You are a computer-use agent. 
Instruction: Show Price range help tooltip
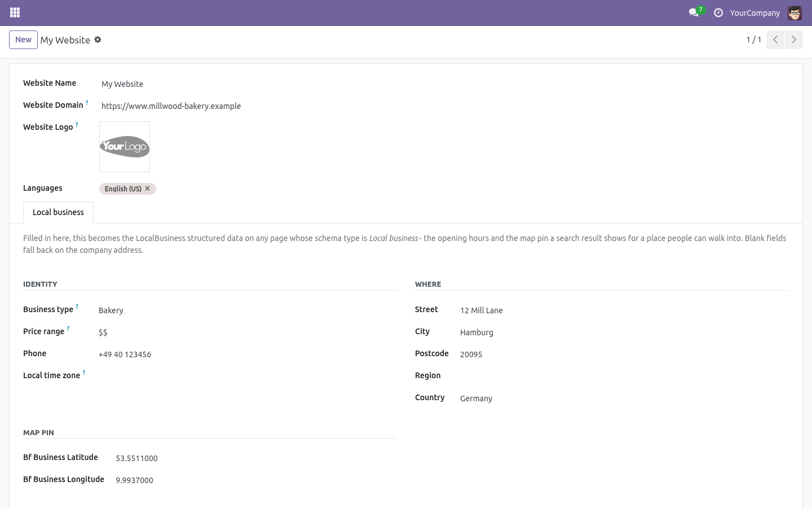click(68, 329)
